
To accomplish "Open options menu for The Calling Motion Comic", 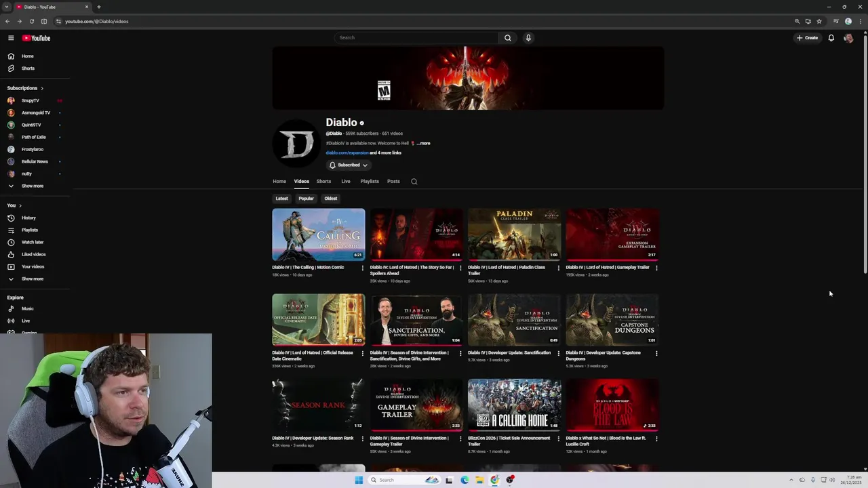I will point(362,268).
